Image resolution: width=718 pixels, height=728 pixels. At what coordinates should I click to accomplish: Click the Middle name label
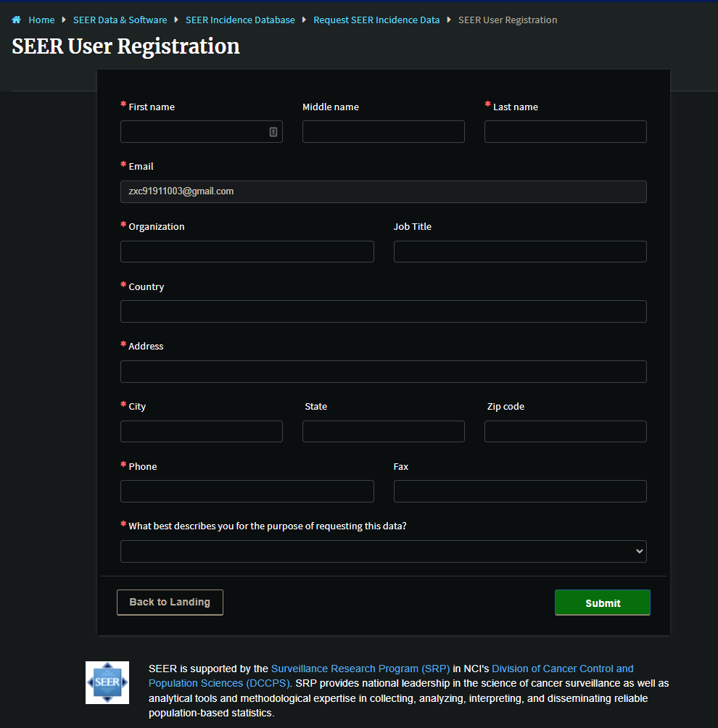[x=331, y=107]
